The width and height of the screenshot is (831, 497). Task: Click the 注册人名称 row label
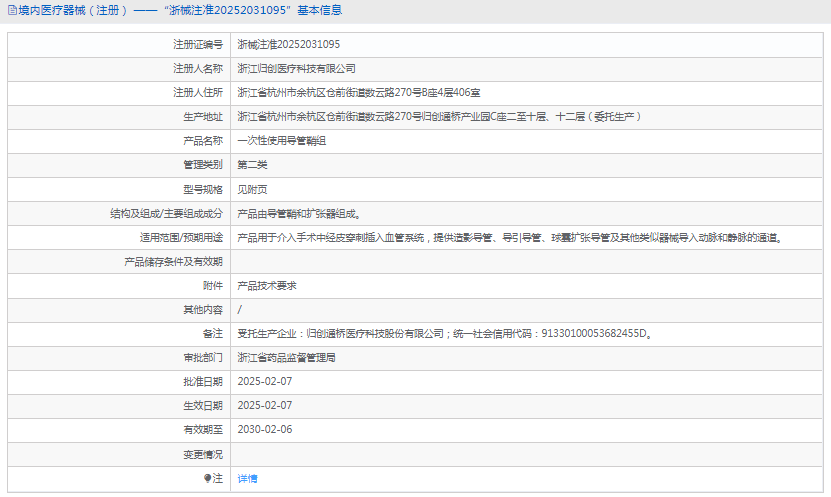coord(198,68)
